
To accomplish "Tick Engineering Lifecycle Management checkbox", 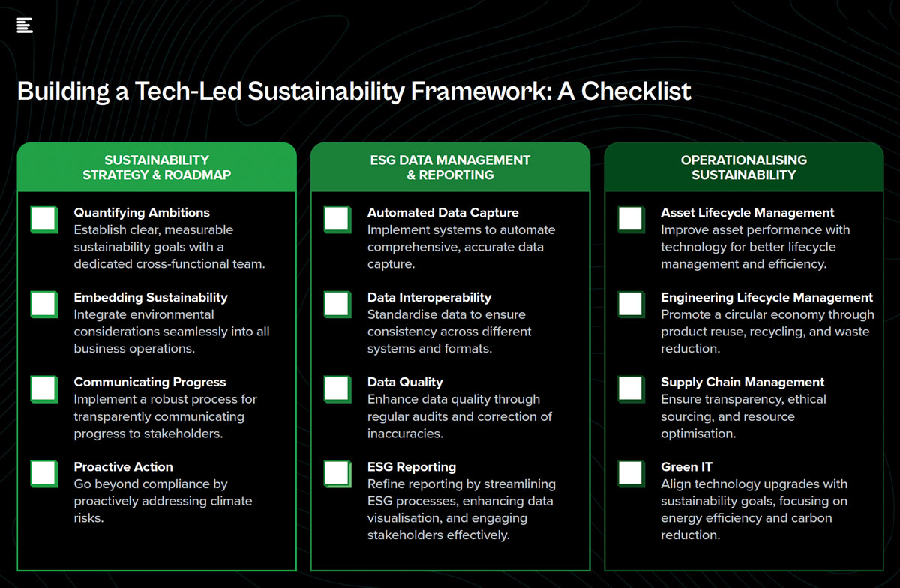I will 631,304.
